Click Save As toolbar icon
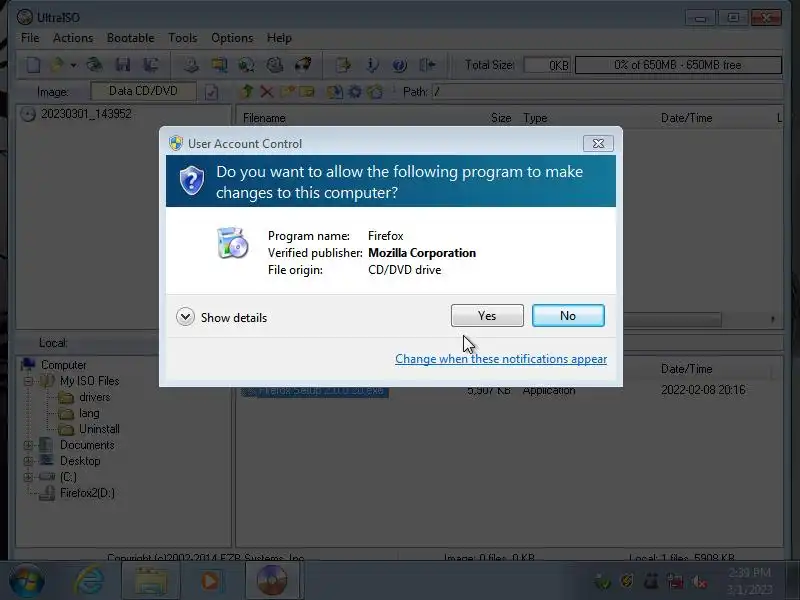800x600 pixels. (151, 65)
